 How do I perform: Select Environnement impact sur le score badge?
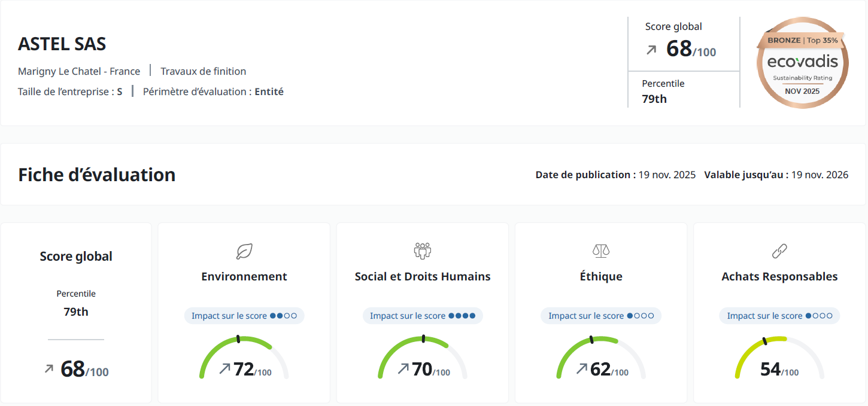pyautogui.click(x=244, y=316)
